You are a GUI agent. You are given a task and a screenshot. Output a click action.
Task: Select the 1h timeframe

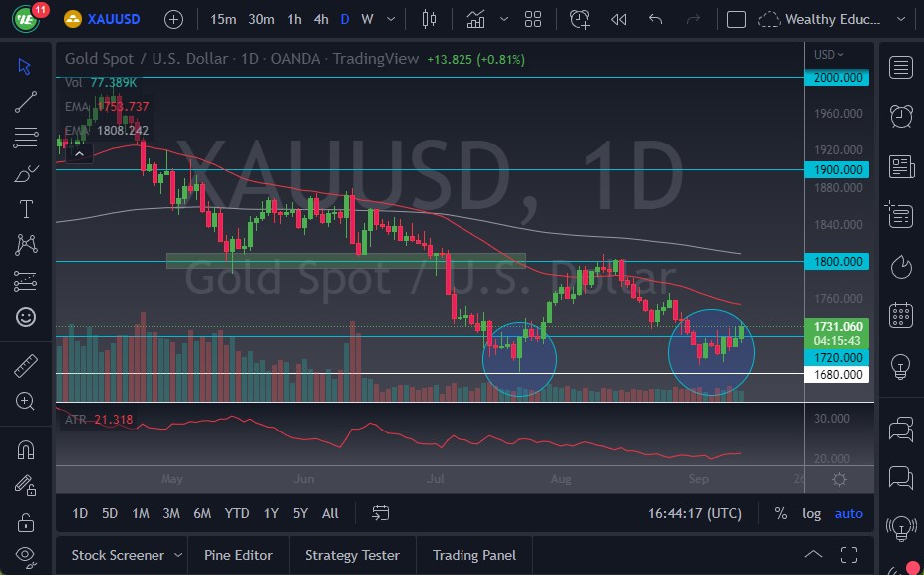(293, 19)
